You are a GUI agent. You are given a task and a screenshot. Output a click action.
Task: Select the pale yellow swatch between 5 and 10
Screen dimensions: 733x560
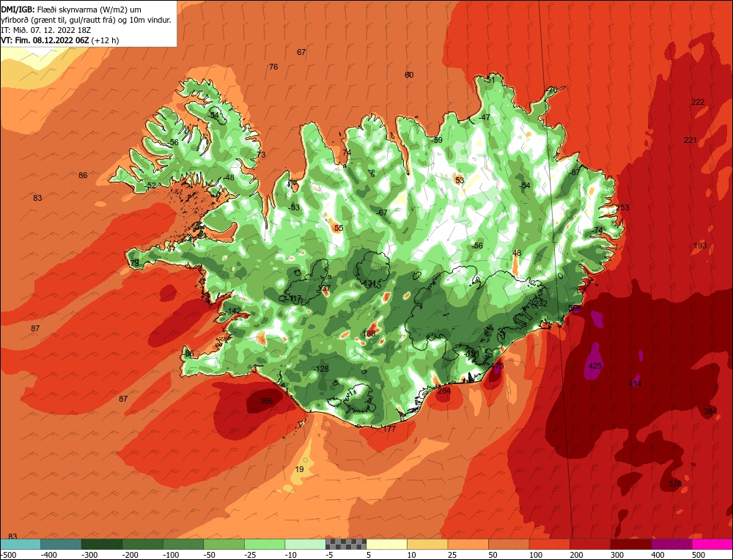click(x=386, y=544)
